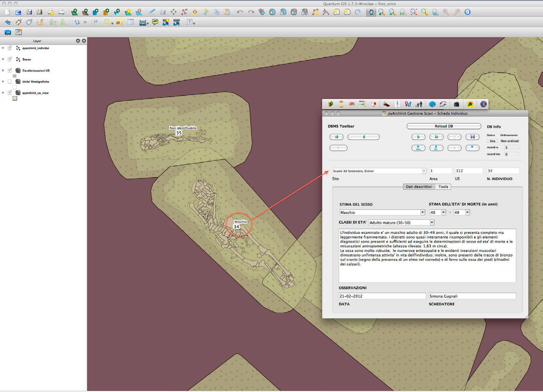Click the pyarchinit_us_view layer color swatch
543x392 pixels.
(15, 98)
